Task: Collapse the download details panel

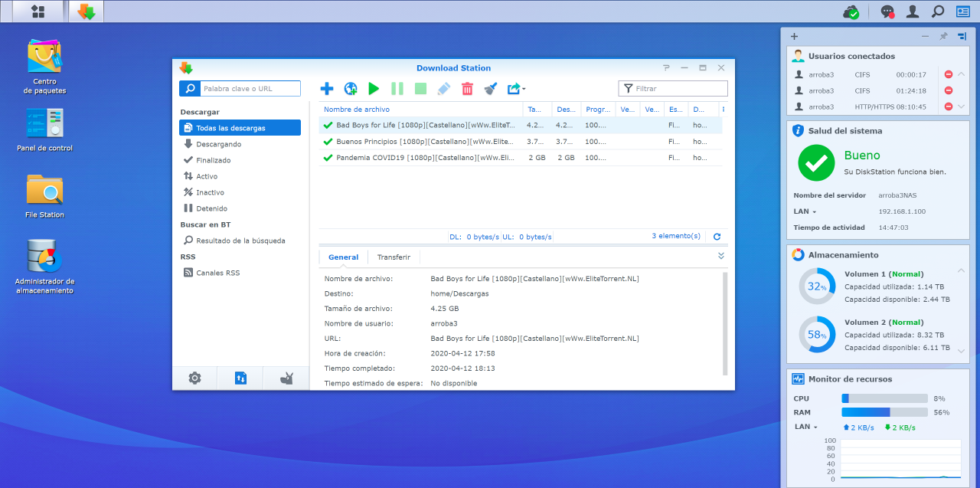Action: pyautogui.click(x=720, y=256)
